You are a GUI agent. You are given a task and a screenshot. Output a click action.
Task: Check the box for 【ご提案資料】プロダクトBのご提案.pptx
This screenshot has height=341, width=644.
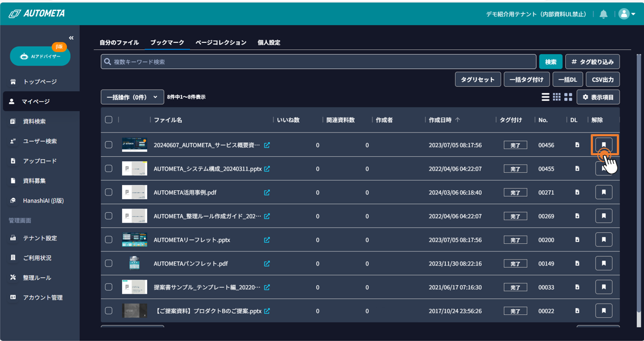109,311
